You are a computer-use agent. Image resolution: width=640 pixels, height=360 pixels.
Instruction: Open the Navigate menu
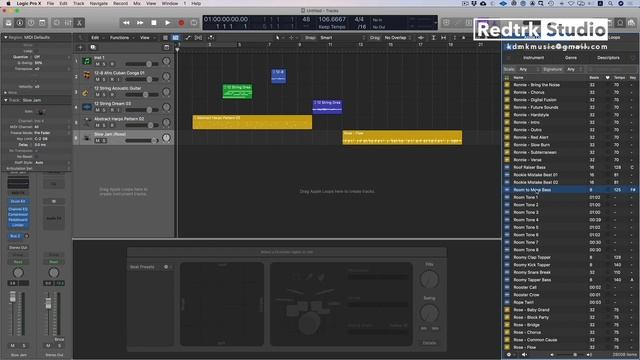pyautogui.click(x=99, y=3)
